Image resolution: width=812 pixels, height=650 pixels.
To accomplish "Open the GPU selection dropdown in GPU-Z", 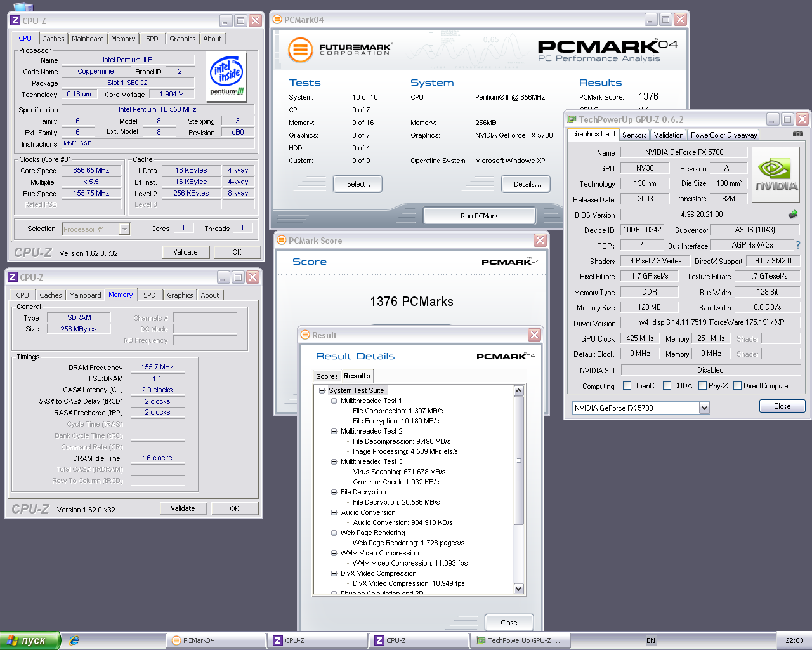I will (x=704, y=408).
